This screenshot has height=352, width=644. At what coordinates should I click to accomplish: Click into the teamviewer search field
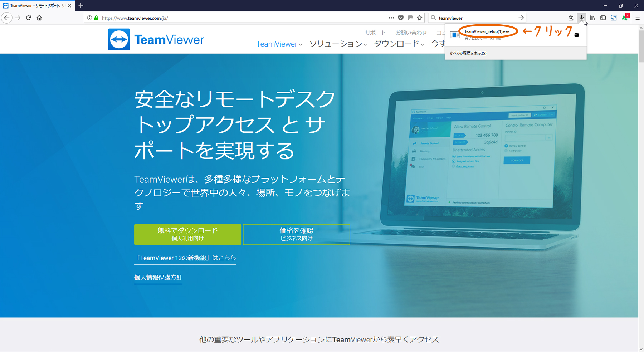tap(477, 18)
